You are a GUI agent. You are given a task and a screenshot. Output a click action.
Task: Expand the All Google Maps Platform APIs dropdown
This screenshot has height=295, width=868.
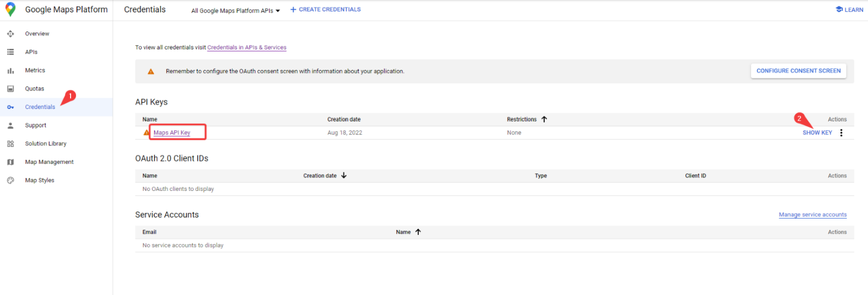[x=235, y=10]
